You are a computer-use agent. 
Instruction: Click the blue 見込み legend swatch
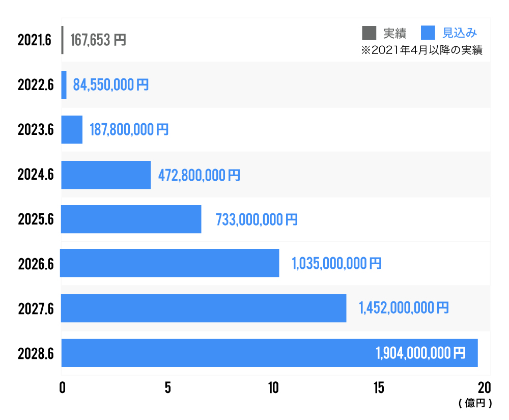point(428,33)
